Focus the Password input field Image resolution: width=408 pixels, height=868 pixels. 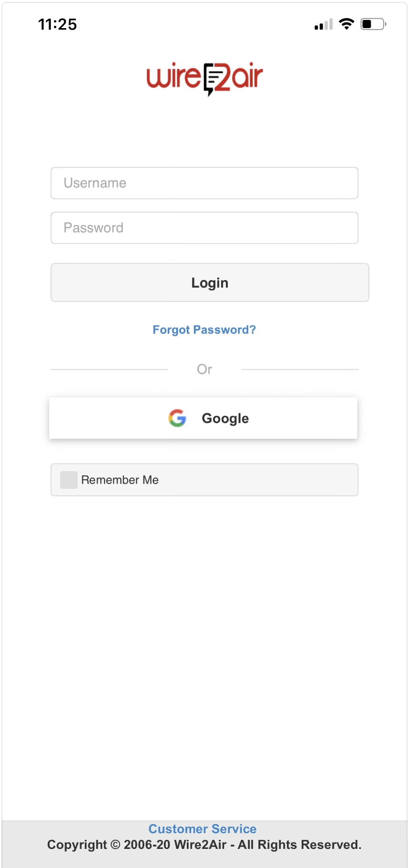pos(204,228)
